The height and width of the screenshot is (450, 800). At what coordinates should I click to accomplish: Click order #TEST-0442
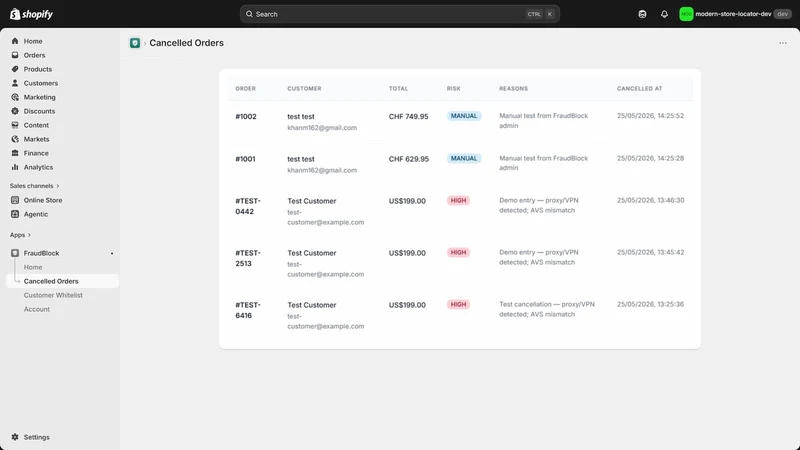248,206
